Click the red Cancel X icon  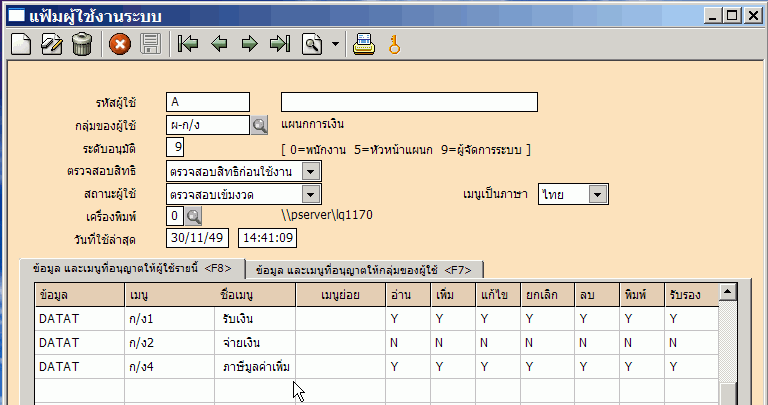pos(120,44)
